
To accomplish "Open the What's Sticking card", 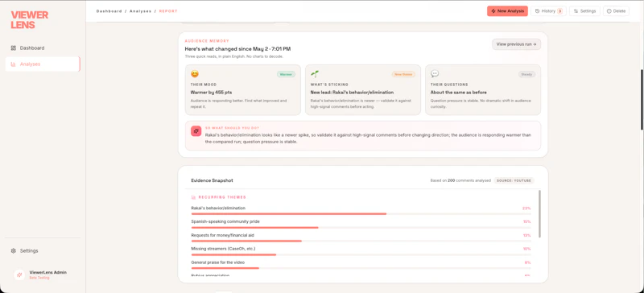I will [x=363, y=89].
